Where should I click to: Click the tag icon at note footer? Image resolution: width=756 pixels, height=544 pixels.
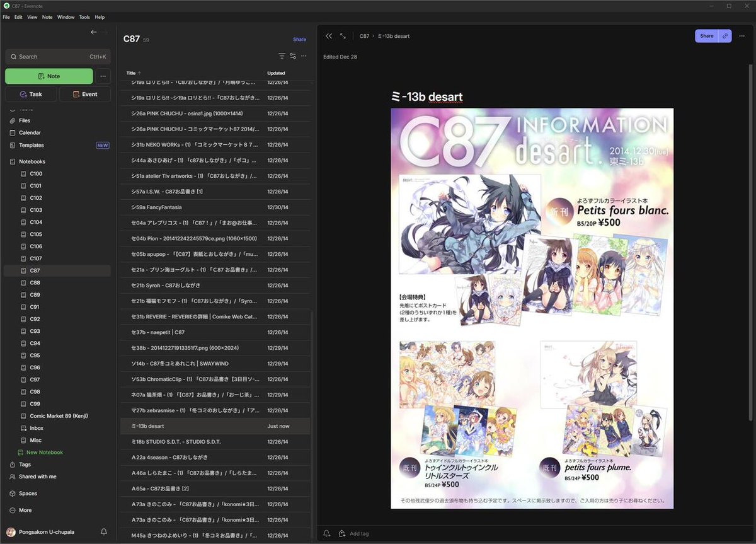click(342, 533)
